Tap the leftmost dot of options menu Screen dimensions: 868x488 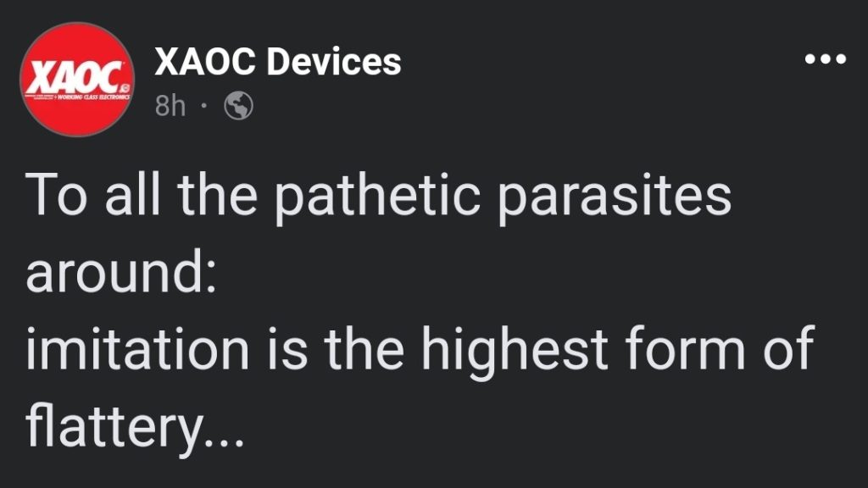[811, 58]
